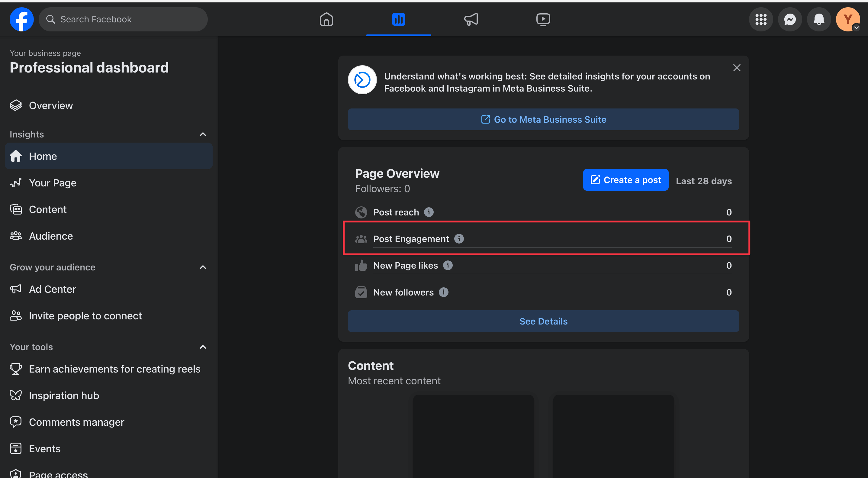Viewport: 868px width, 478px height.
Task: Open the megaphone Ad Center tab
Action: click(471, 19)
